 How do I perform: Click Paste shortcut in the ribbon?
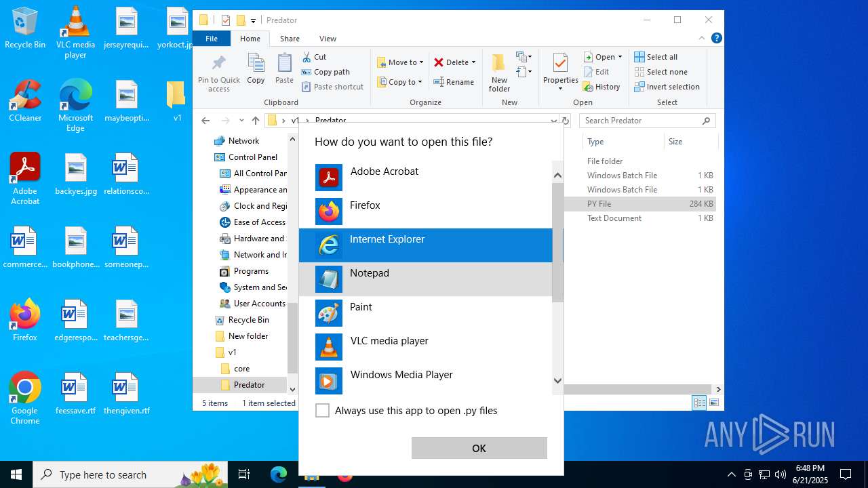click(x=332, y=87)
